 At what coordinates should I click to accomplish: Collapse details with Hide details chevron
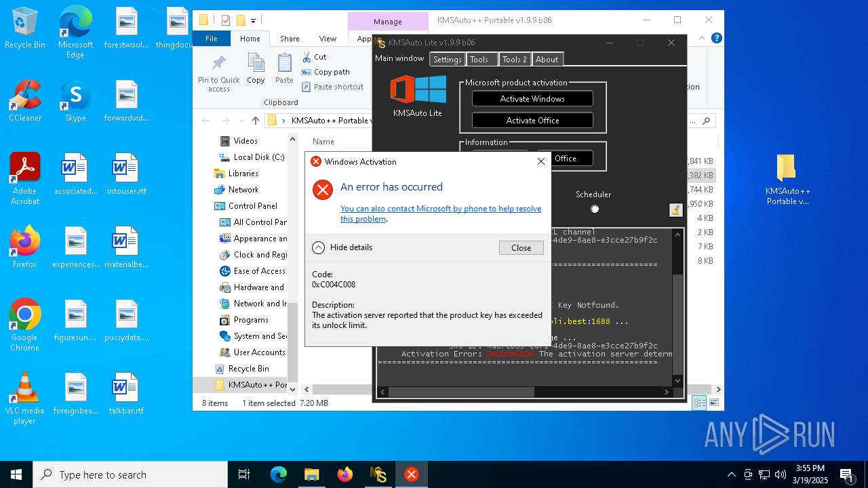(x=318, y=247)
